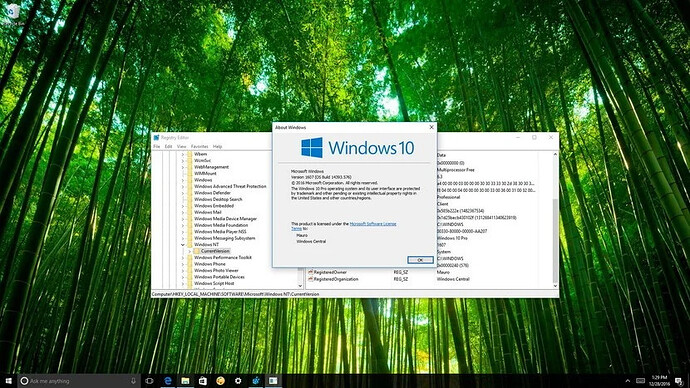The height and width of the screenshot is (388, 690).
Task: Click the RegisteredOrganization string value icon
Action: 310,279
